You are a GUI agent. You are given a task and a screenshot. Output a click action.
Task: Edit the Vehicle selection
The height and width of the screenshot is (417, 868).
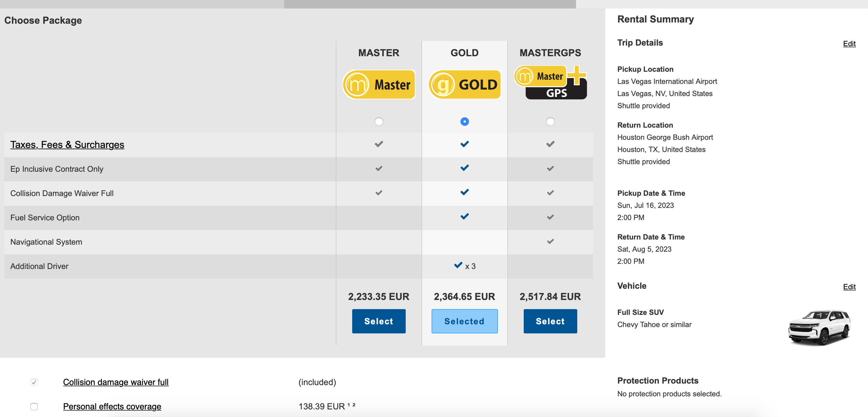tap(849, 287)
